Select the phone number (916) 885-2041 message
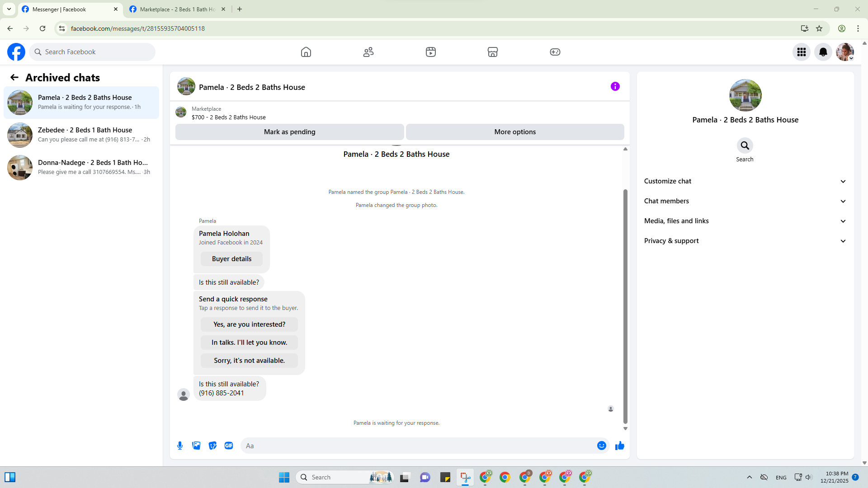 tap(222, 393)
